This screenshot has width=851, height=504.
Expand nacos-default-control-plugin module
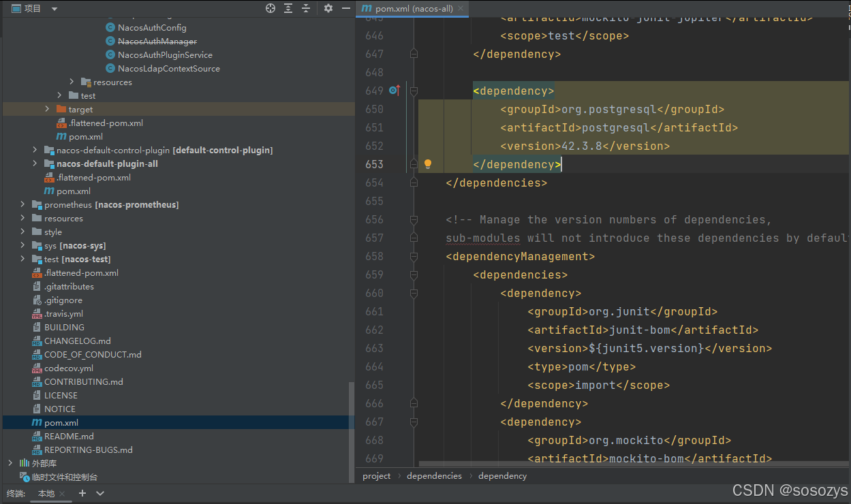35,150
